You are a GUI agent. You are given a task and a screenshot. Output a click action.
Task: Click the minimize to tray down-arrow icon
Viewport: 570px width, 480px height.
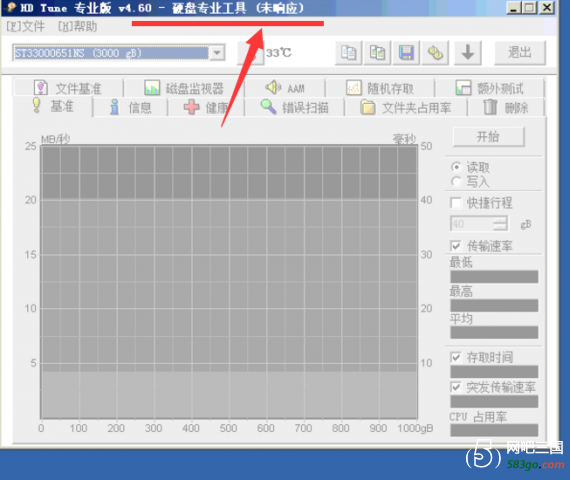(467, 53)
